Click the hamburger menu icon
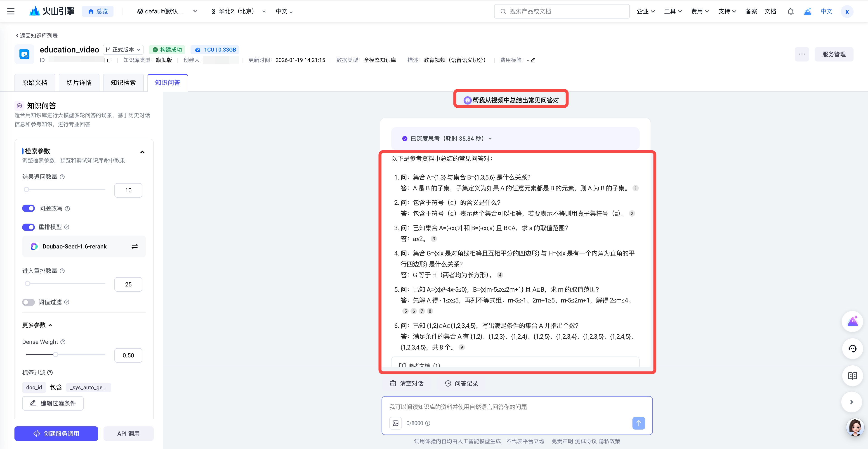The image size is (868, 449). (x=11, y=11)
